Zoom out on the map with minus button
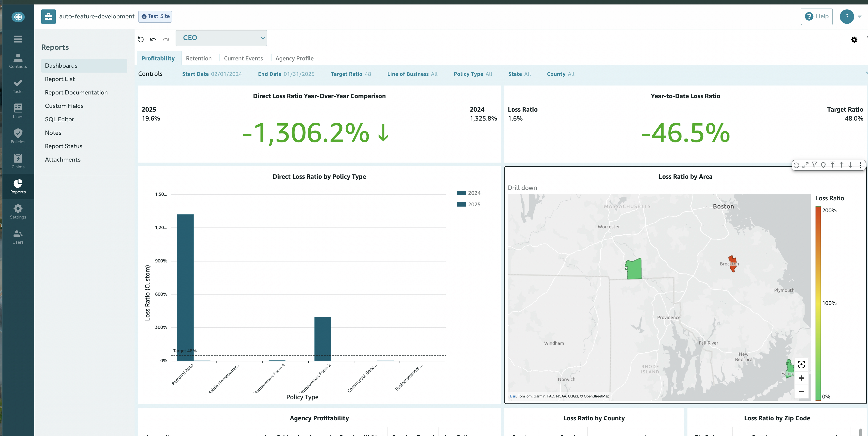 pos(802,392)
